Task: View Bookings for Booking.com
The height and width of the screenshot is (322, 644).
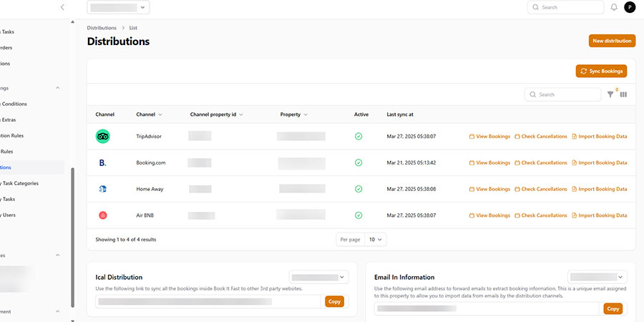Action: pyautogui.click(x=489, y=162)
